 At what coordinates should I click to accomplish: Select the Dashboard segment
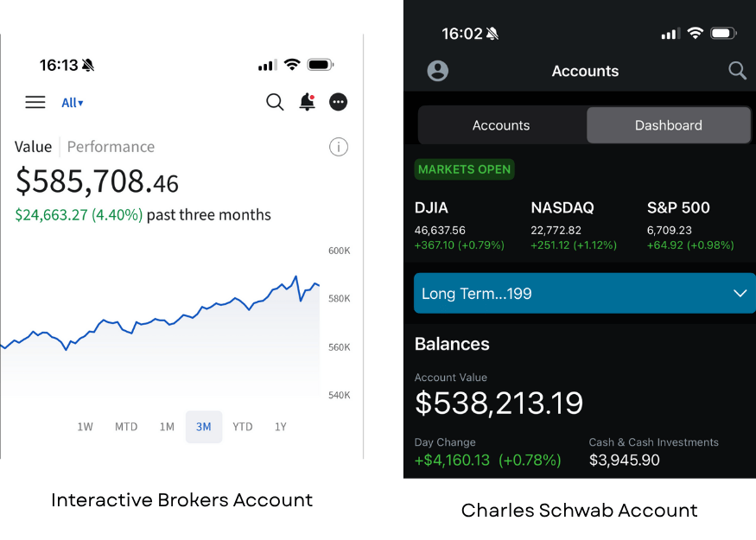pyautogui.click(x=668, y=125)
